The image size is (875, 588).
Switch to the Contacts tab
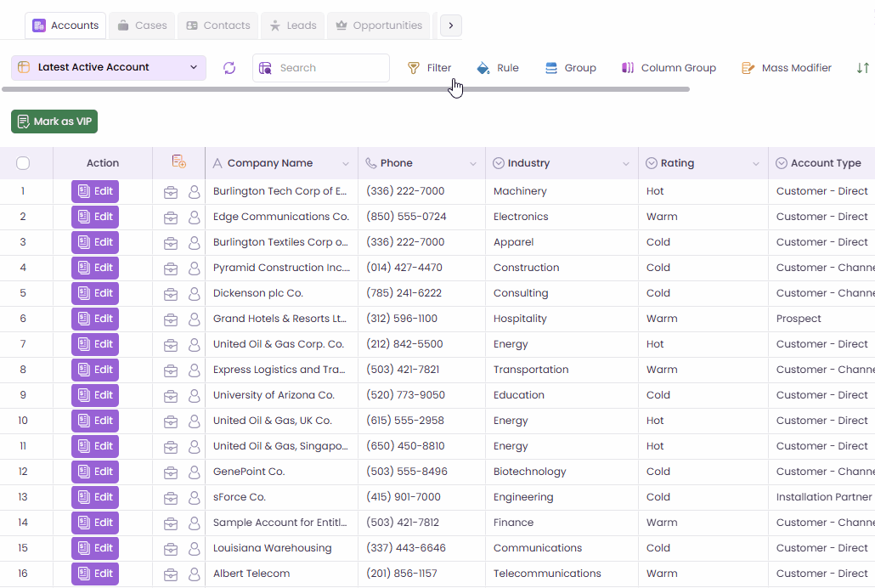tap(217, 25)
